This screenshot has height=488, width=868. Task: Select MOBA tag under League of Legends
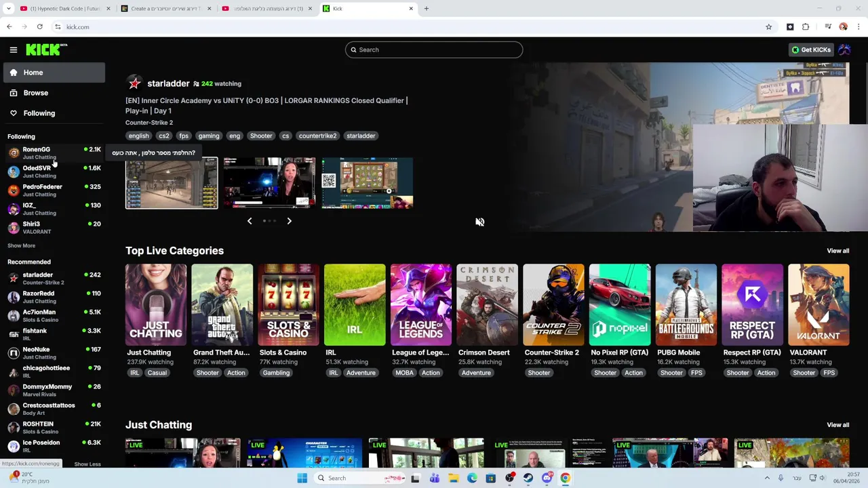(404, 373)
